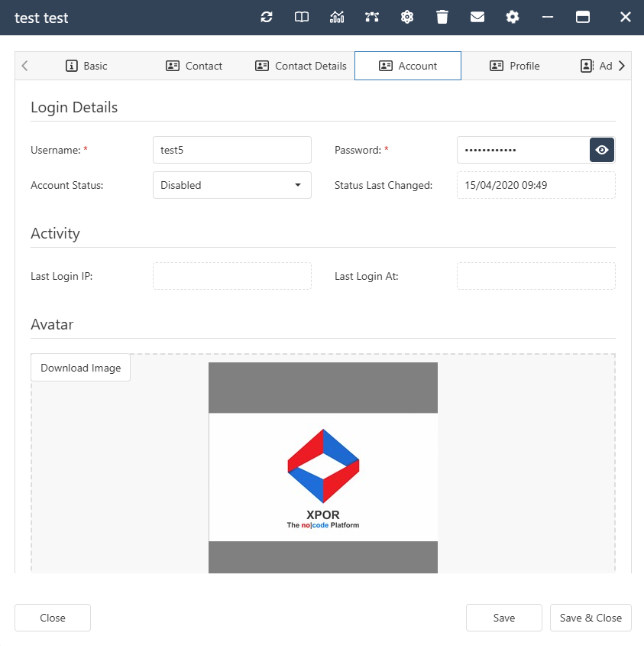Open the Profile tab
644x646 pixels.
tap(515, 66)
